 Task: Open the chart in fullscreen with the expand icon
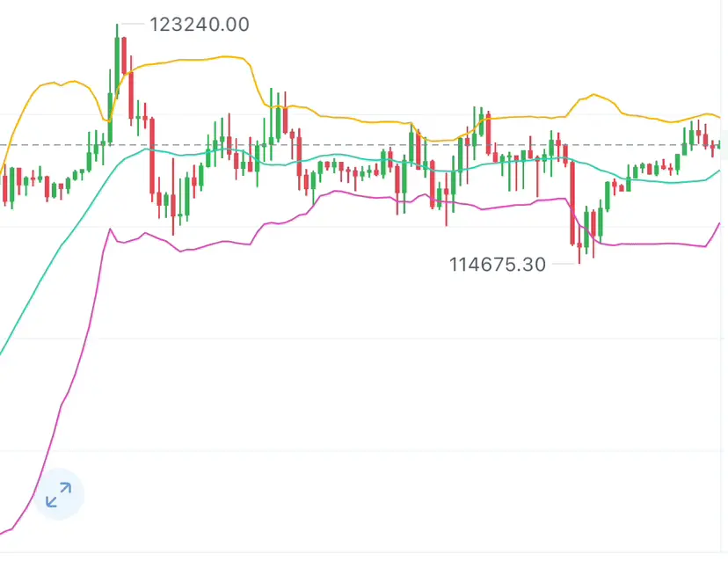(x=59, y=494)
